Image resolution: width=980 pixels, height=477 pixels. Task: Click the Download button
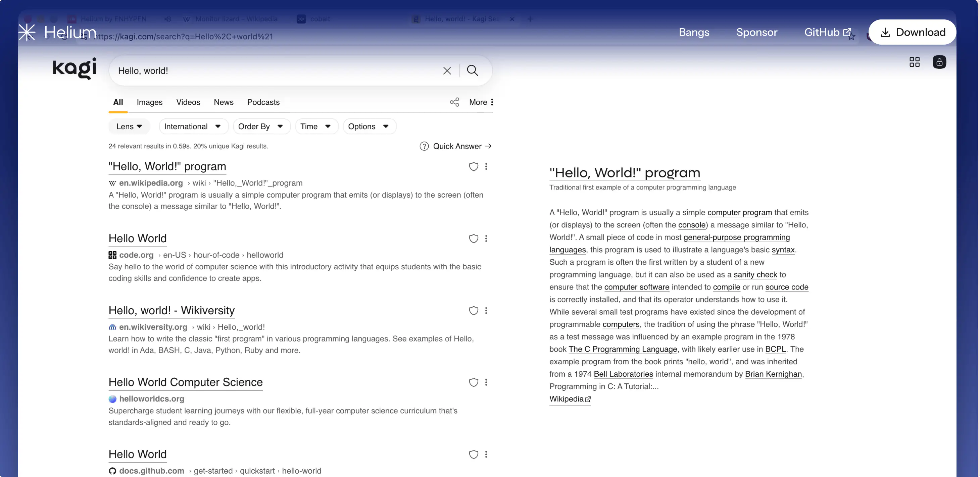912,32
